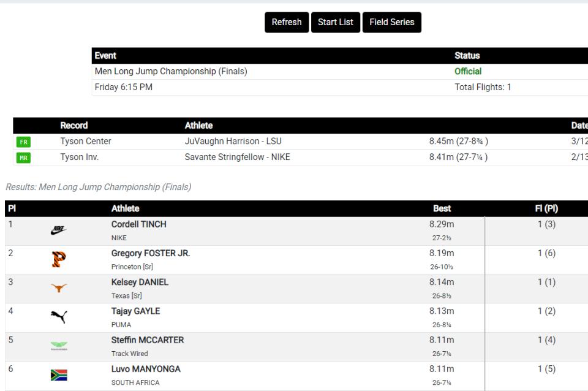The image size is (588, 391).
Task: Open athlete Cordell TINCH's profile
Action: point(138,224)
